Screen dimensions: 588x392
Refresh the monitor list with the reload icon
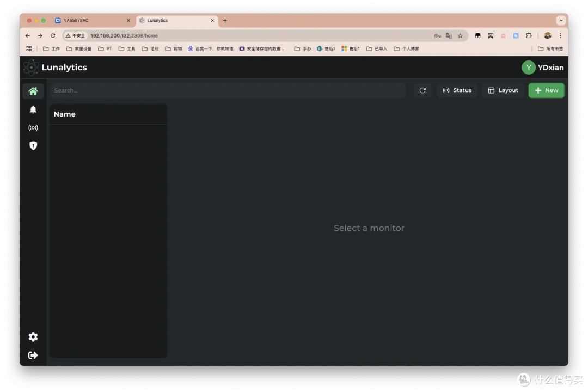pos(422,90)
